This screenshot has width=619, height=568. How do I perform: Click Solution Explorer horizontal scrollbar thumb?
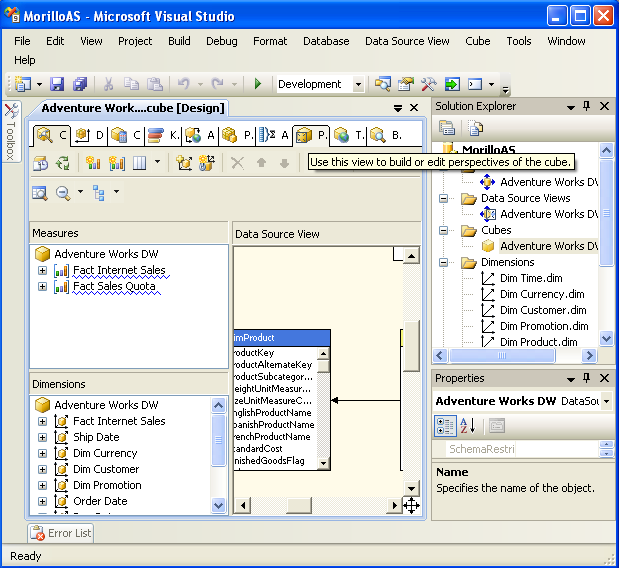tap(502, 356)
